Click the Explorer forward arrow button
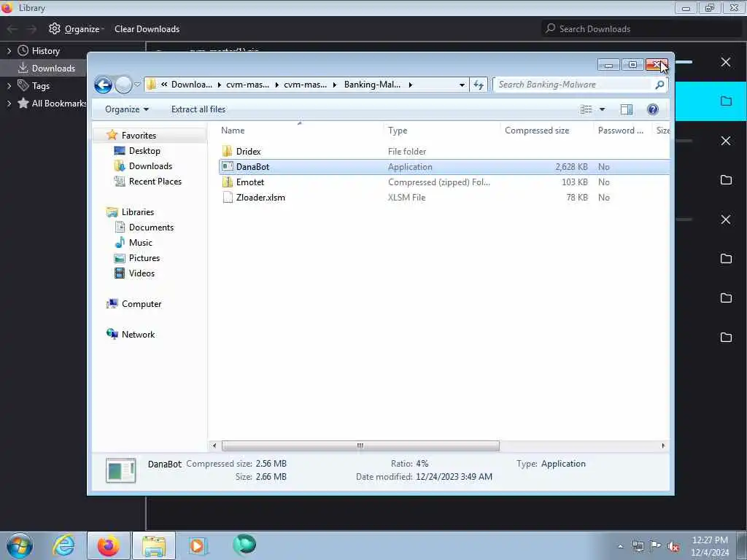 tap(123, 85)
